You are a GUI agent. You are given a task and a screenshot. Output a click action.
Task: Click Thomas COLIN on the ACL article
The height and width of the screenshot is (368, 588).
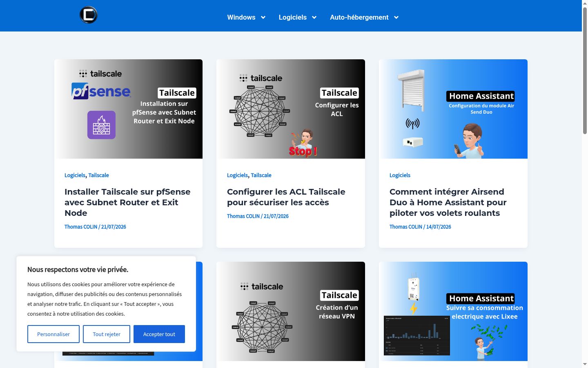243,216
